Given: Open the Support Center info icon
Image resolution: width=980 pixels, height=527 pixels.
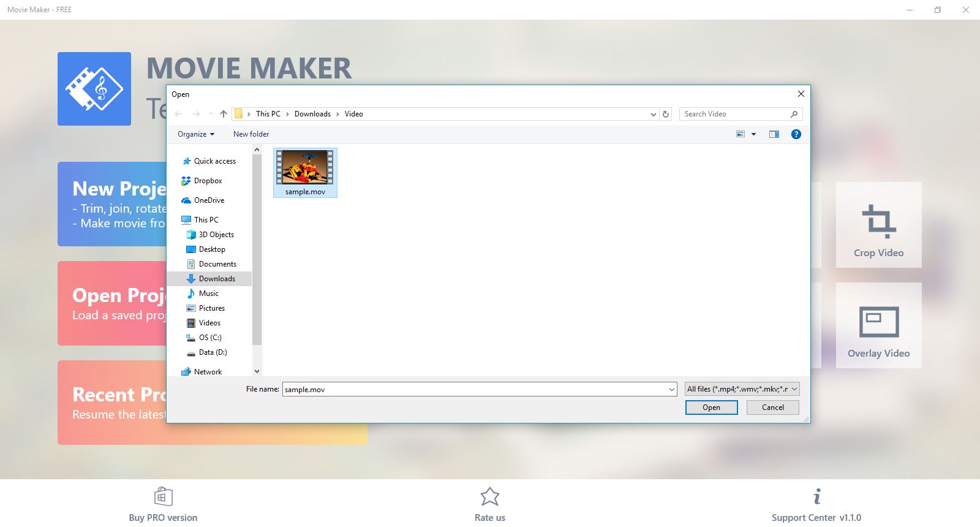Looking at the screenshot, I should coord(816,496).
